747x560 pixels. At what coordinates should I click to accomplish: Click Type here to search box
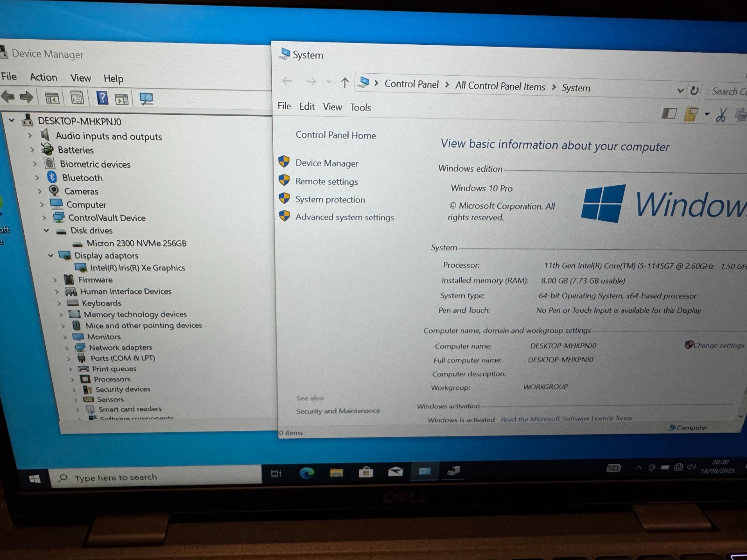(156, 477)
